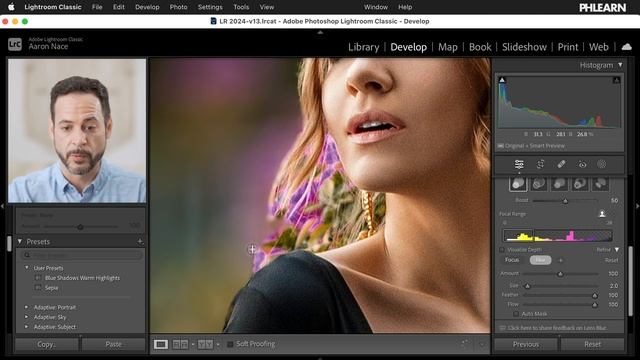Enable the Visualize Depth checkbox
Viewport: 640px width, 360px height.
pyautogui.click(x=502, y=249)
